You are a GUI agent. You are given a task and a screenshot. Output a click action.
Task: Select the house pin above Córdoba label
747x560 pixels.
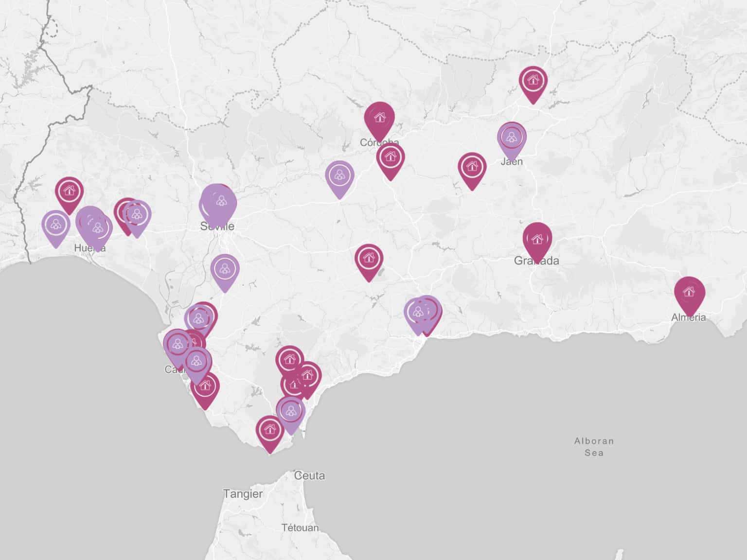point(379,118)
